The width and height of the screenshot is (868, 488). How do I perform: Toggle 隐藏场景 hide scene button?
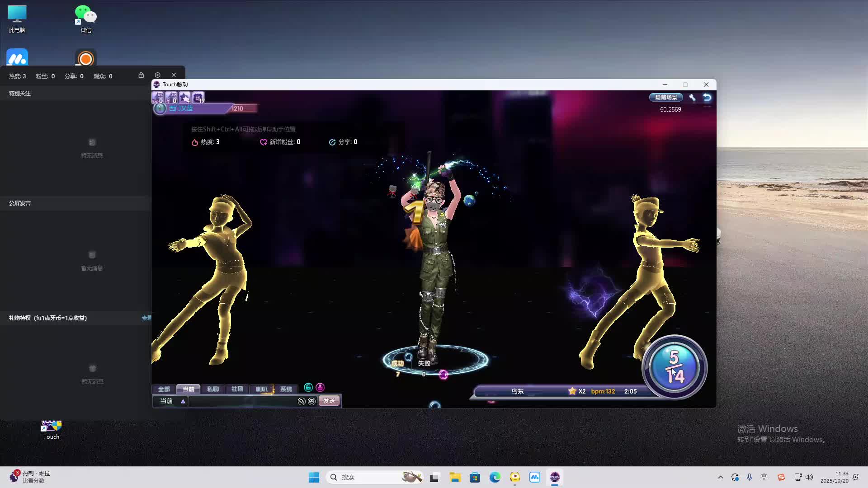coord(666,98)
